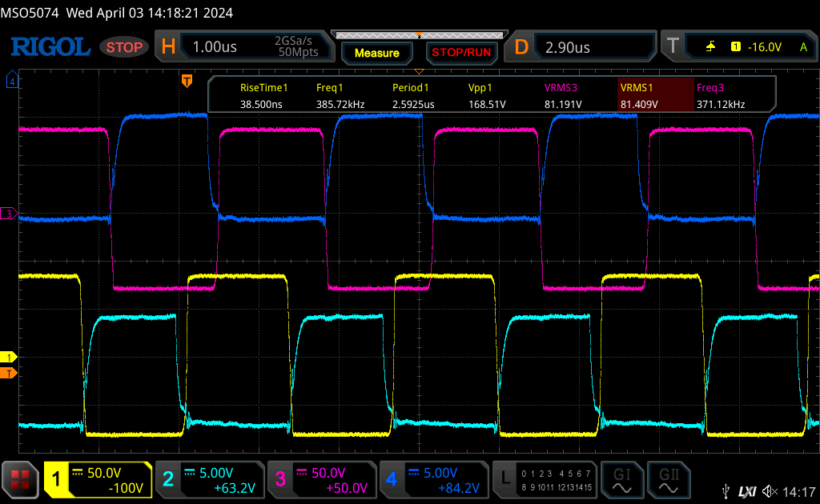Click the trigger rising edge icon
820x504 pixels.
[x=710, y=47]
